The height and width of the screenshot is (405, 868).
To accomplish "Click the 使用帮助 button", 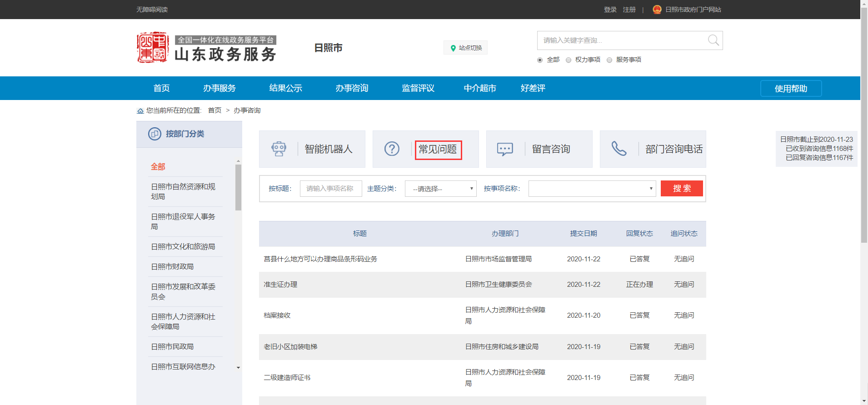I will (791, 89).
